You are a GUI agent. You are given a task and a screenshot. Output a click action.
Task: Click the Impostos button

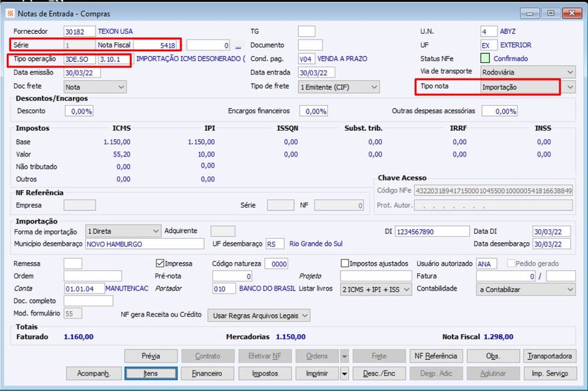pyautogui.click(x=265, y=374)
